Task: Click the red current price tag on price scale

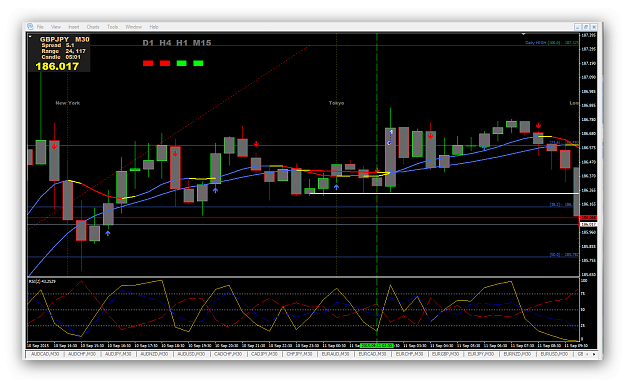Action: point(588,218)
